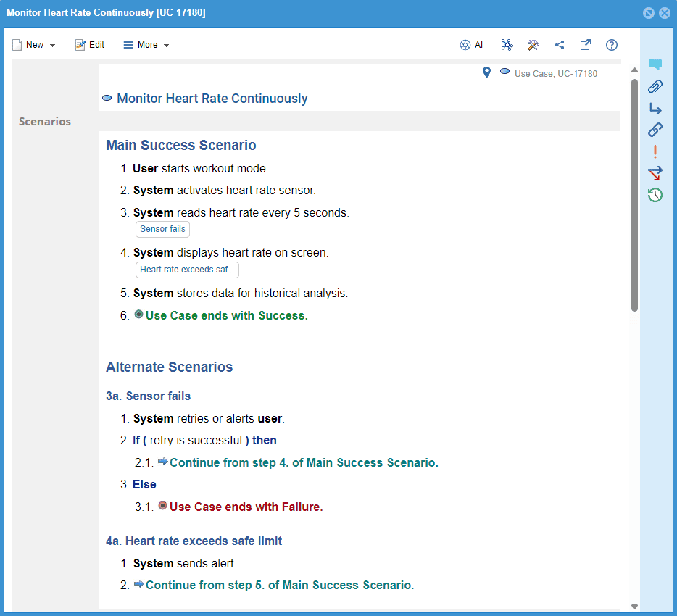This screenshot has height=616, width=677.
Task: Select the Scenarios section label
Action: tap(45, 121)
